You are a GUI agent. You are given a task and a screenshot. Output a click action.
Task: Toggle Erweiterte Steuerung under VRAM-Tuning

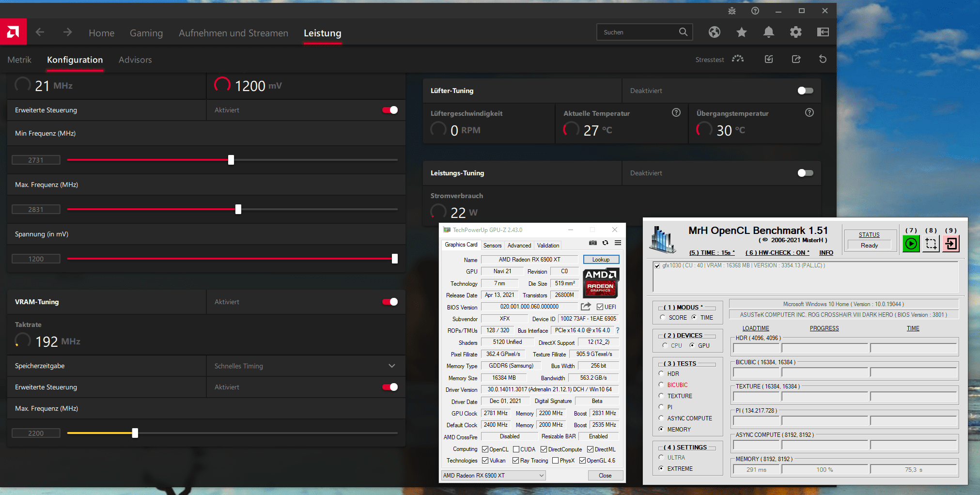[x=390, y=387]
